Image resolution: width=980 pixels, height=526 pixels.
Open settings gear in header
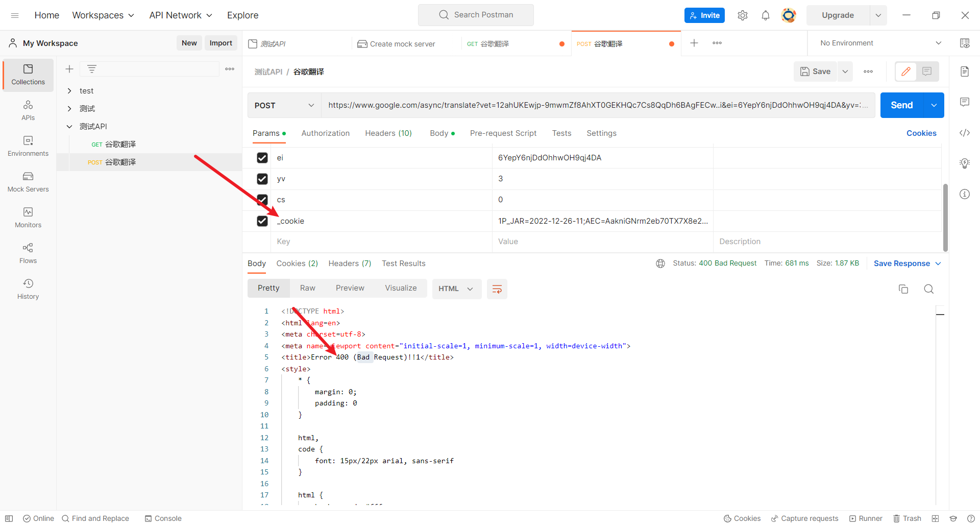[742, 15]
